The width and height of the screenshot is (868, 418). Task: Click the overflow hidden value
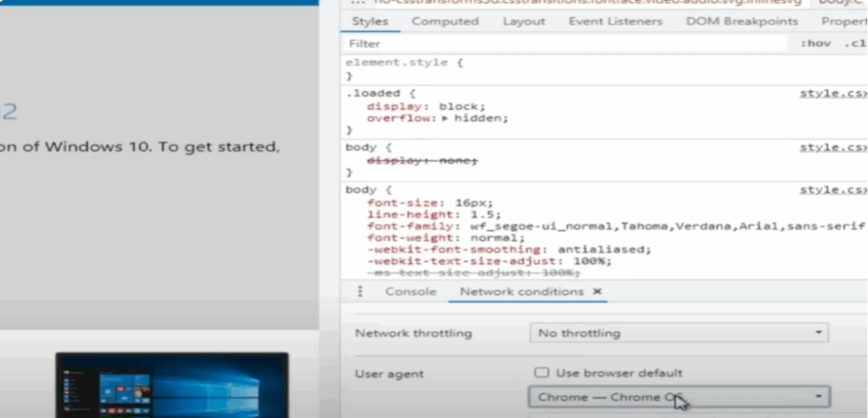[x=481, y=119]
